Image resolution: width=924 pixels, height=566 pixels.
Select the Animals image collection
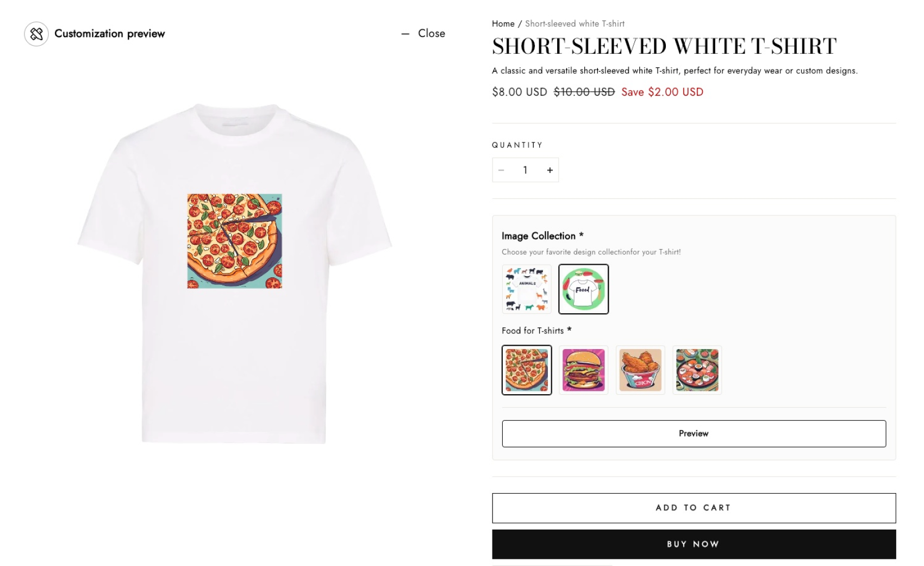click(526, 289)
